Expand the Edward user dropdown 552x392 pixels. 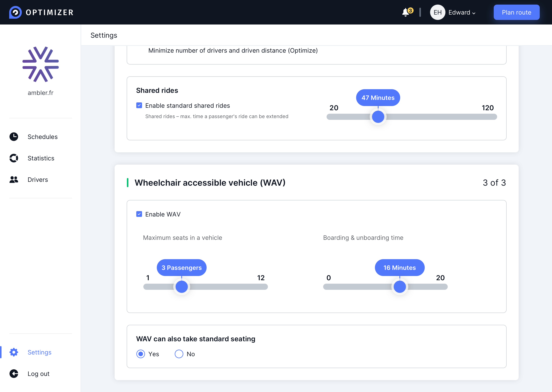462,13
